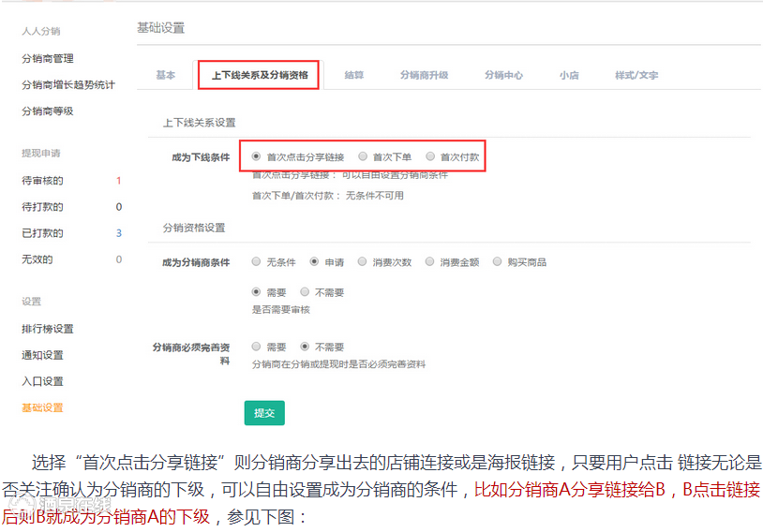Click the 是否需要审核 hint text
The image size is (778, 532).
281,310
